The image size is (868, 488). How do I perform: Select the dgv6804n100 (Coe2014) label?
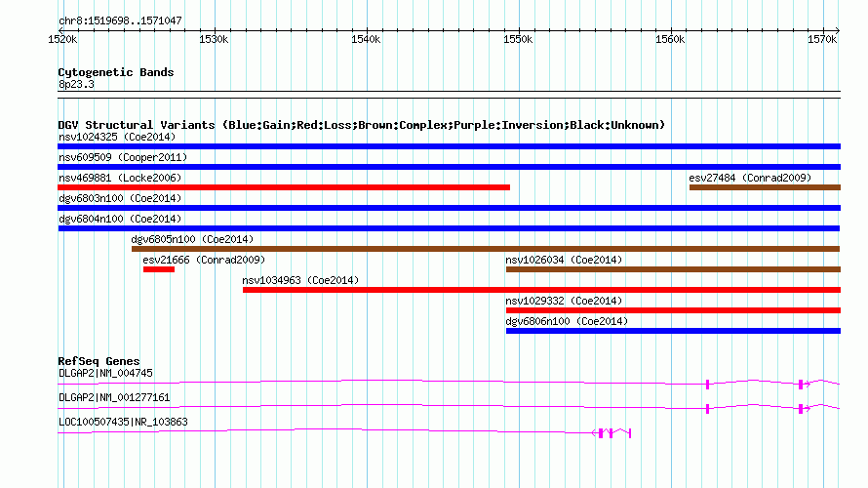pos(120,219)
